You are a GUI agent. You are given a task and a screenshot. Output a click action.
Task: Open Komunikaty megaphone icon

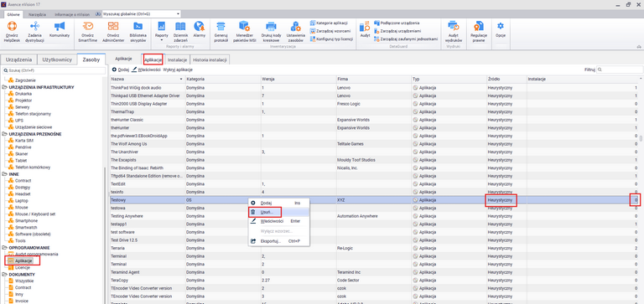(x=60, y=29)
